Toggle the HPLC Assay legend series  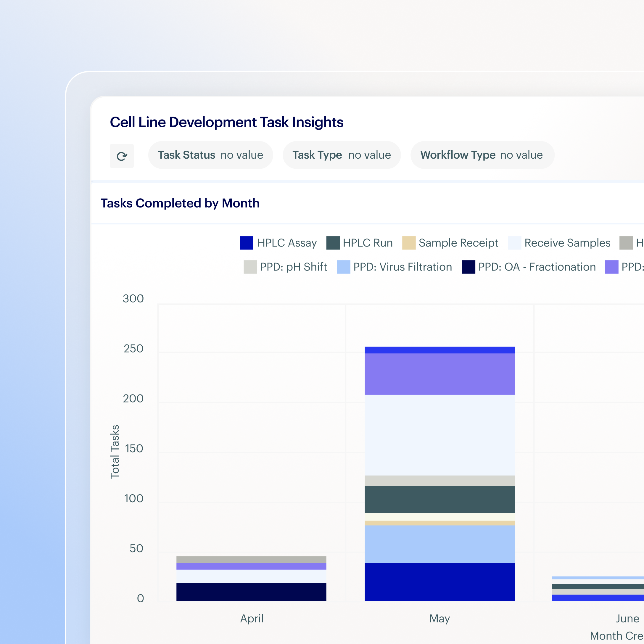pos(286,243)
